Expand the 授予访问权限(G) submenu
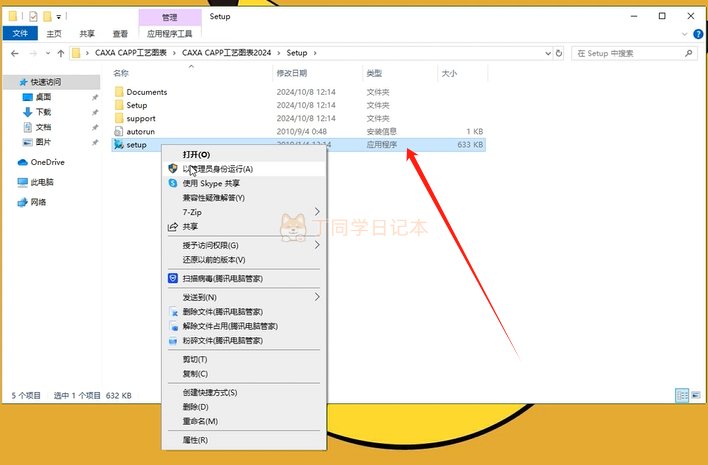The image size is (708, 465). click(x=244, y=245)
